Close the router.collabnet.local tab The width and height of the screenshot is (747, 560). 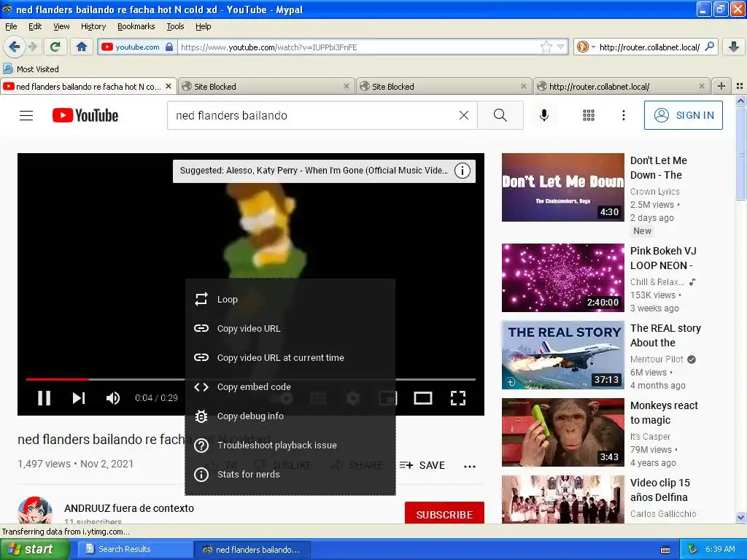pyautogui.click(x=701, y=86)
